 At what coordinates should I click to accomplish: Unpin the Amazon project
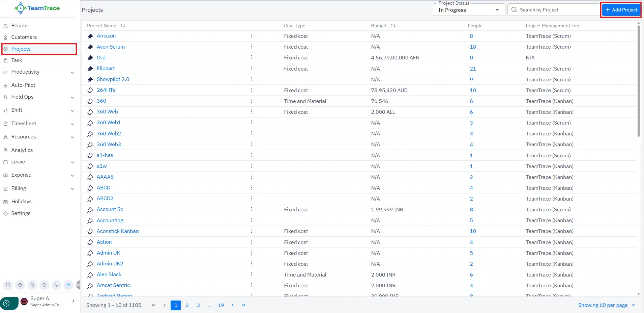tap(90, 36)
